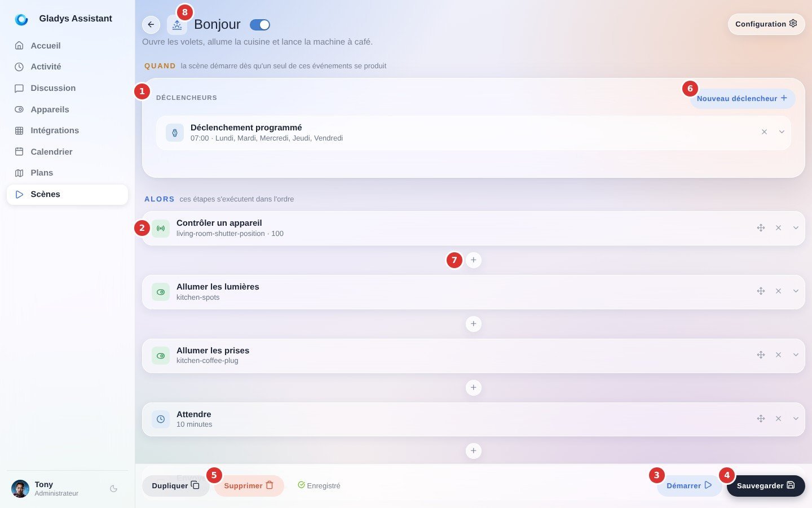Open Calendrier in the sidebar
Image resolution: width=812 pixels, height=508 pixels.
pos(67,152)
